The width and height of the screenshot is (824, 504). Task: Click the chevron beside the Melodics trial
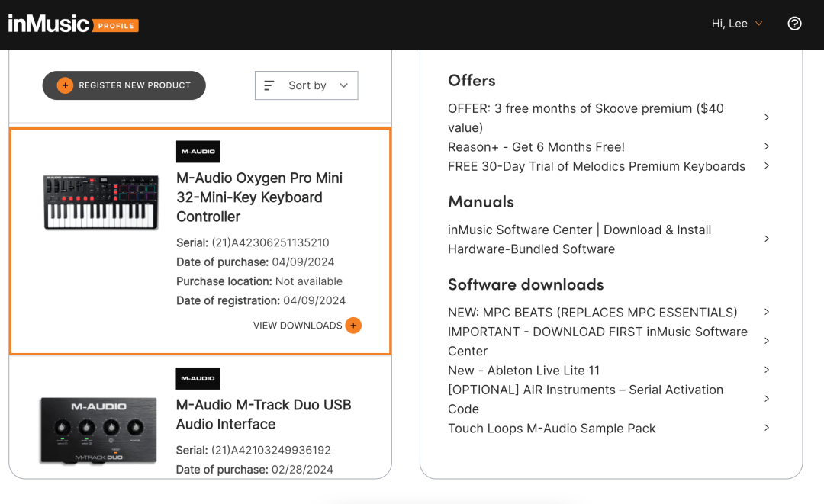pyautogui.click(x=767, y=165)
